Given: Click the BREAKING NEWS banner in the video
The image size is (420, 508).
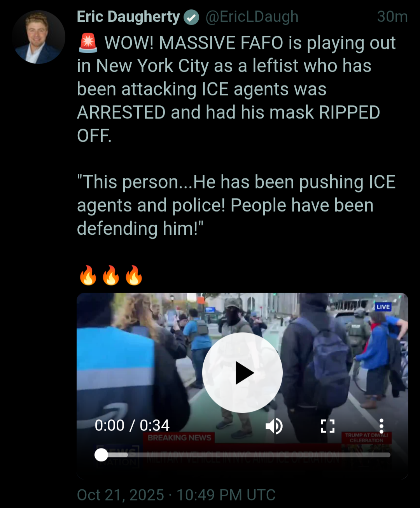Looking at the screenshot, I should pyautogui.click(x=179, y=438).
